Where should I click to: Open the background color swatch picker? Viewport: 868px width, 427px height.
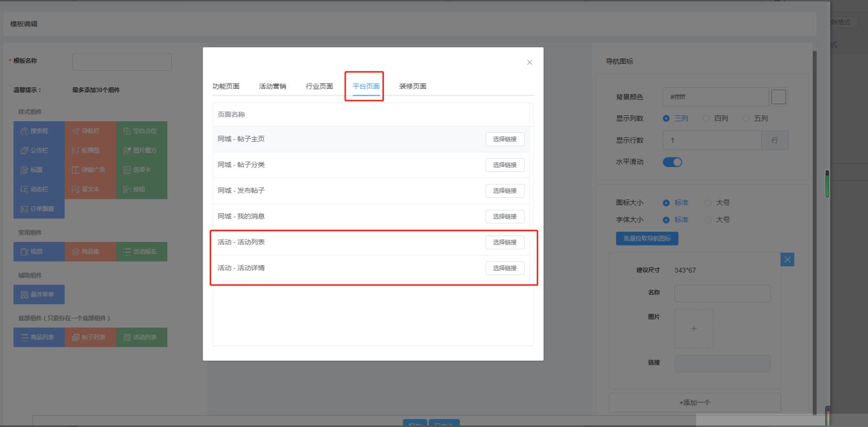[x=779, y=97]
